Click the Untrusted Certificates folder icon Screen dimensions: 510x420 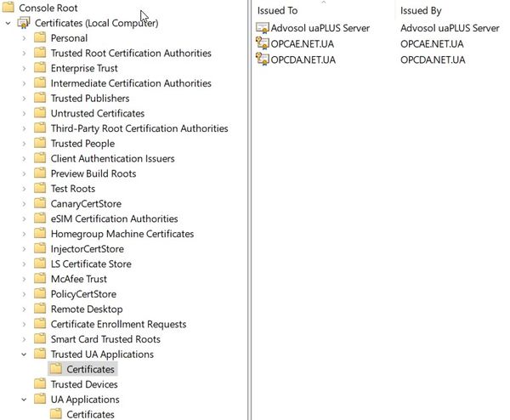tap(40, 113)
